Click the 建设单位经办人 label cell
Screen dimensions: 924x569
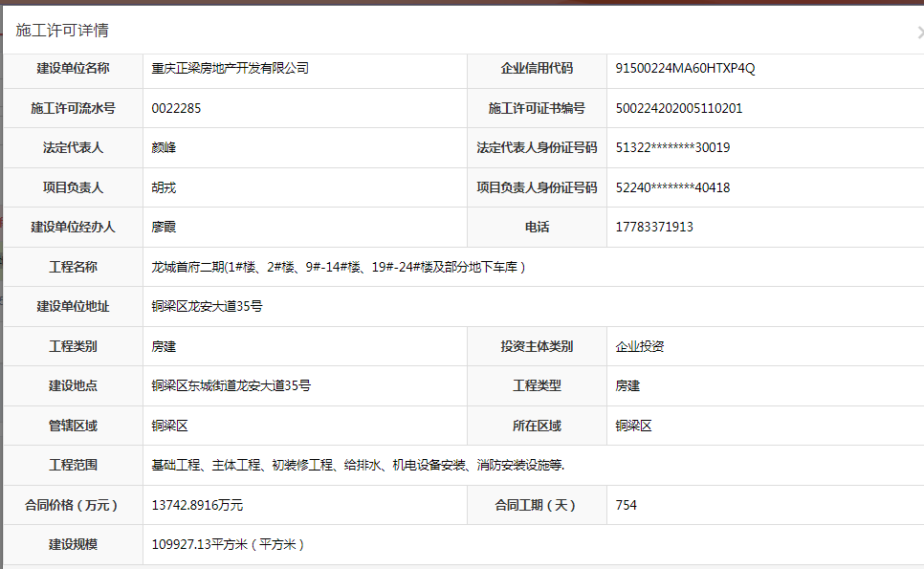tap(73, 228)
